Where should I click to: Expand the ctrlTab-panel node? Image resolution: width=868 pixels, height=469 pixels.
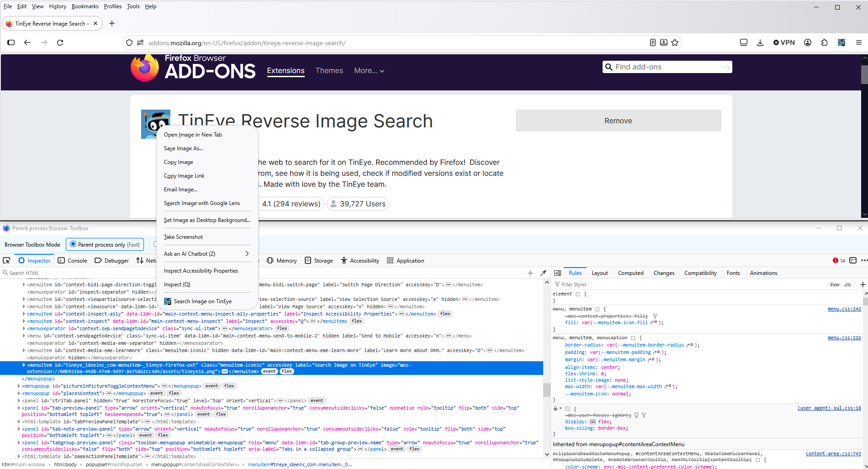tap(19, 400)
